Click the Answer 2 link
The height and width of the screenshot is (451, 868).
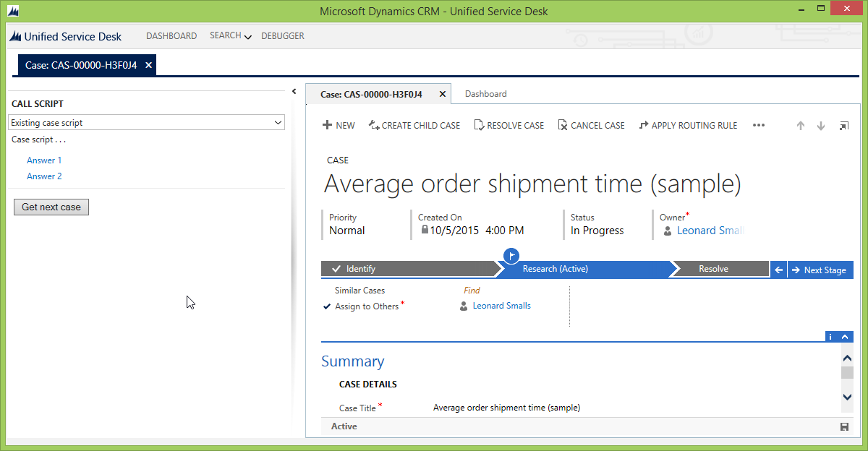[x=44, y=176]
